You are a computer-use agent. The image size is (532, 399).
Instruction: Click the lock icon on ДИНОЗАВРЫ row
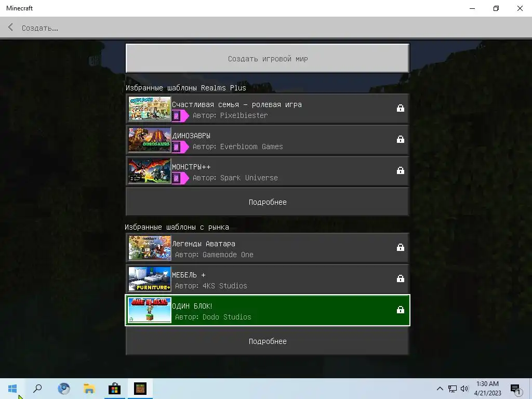(x=401, y=139)
